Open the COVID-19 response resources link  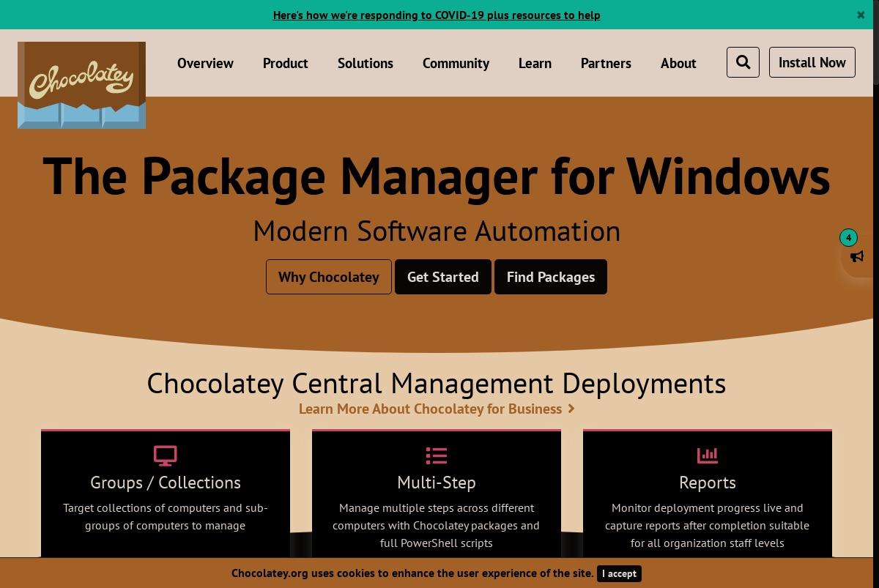[x=437, y=15]
